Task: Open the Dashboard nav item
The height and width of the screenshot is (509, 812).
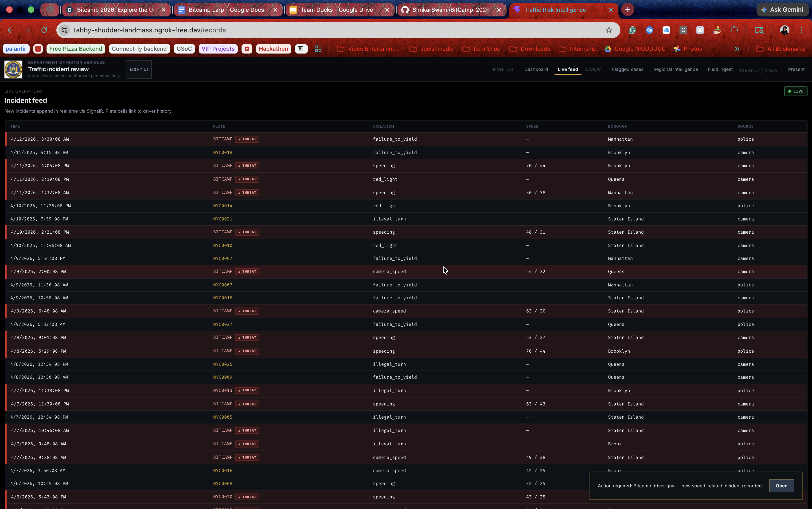Action: click(x=536, y=69)
